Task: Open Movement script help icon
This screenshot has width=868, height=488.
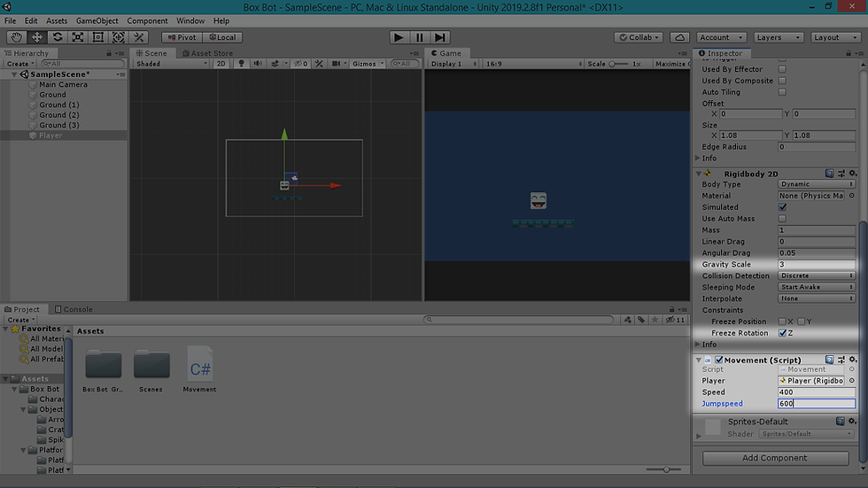Action: point(829,360)
